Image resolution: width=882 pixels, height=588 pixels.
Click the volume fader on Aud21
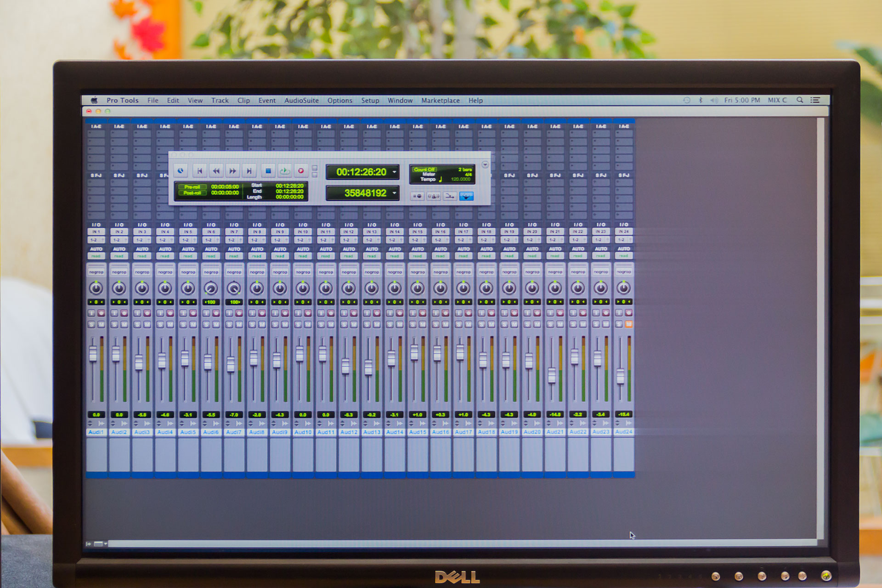pyautogui.click(x=552, y=376)
